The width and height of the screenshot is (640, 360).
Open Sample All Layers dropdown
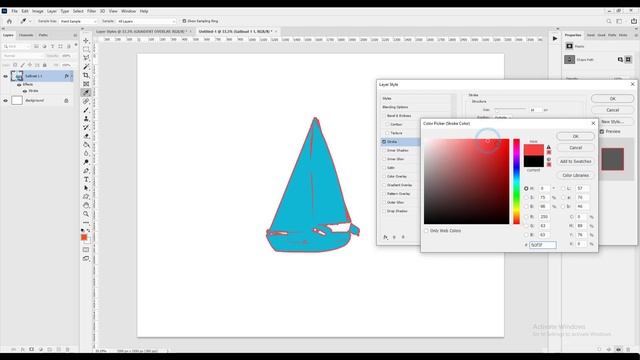(147, 21)
